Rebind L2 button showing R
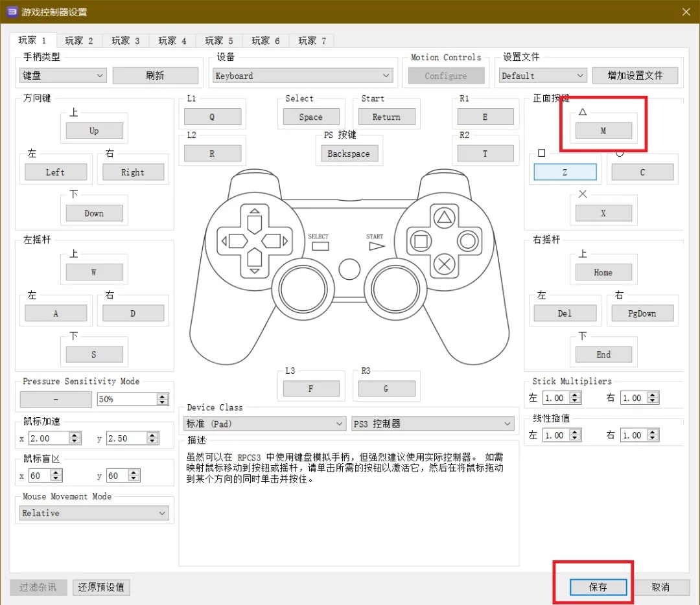Image resolution: width=700 pixels, height=605 pixels. pos(213,154)
